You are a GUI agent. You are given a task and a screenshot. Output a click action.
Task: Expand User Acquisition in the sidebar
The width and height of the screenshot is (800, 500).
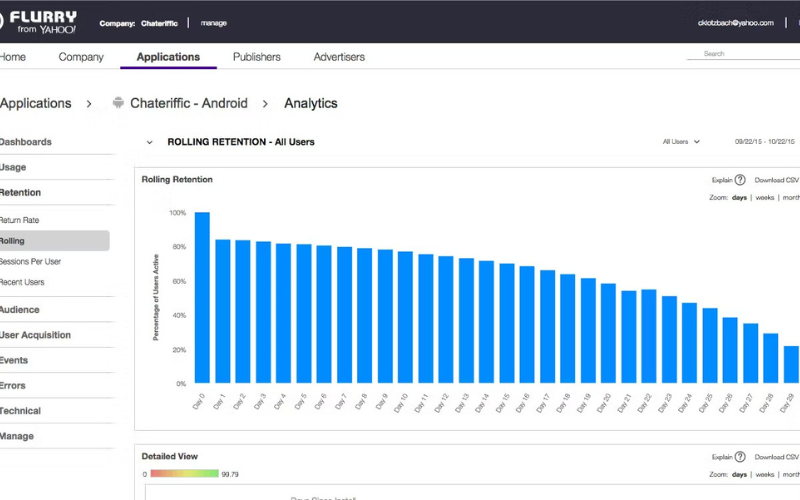(35, 335)
